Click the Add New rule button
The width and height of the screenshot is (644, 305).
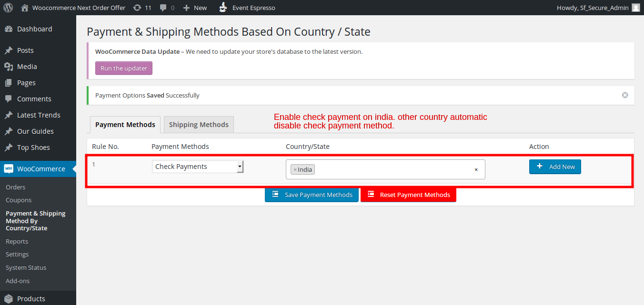pyautogui.click(x=555, y=167)
